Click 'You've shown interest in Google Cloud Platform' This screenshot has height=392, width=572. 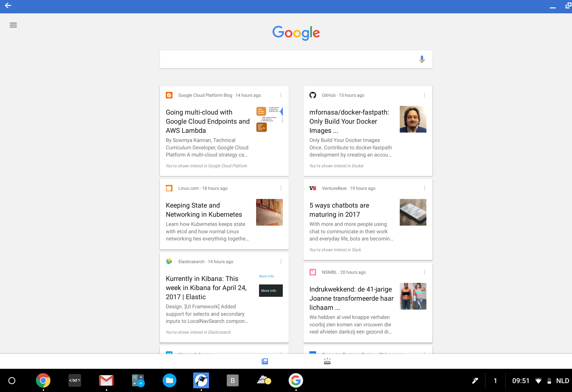pos(207,166)
